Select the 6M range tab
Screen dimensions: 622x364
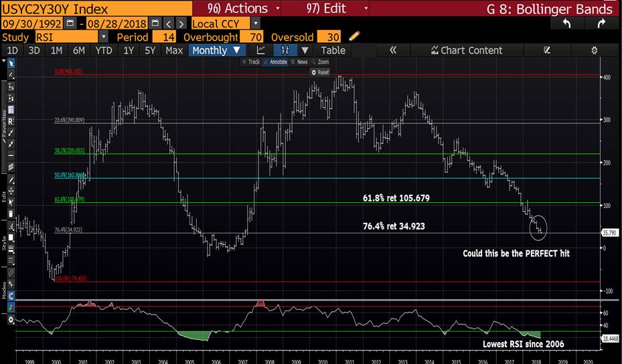click(x=78, y=50)
